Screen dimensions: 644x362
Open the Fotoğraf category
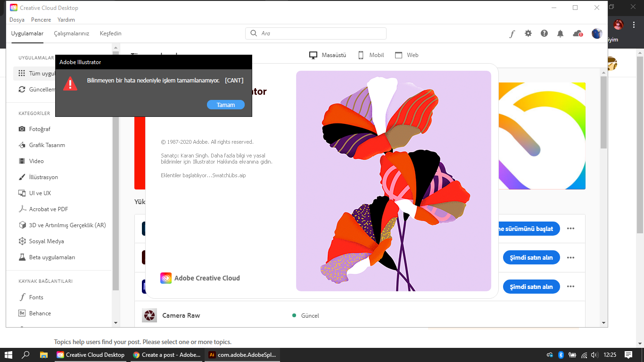tap(34, 129)
